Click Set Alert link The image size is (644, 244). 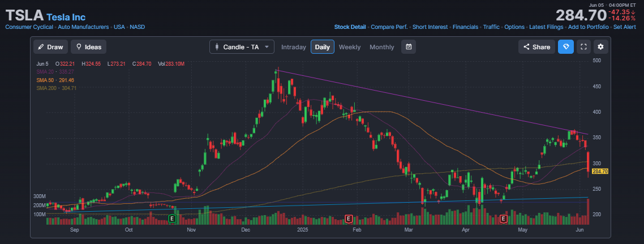tap(626, 27)
